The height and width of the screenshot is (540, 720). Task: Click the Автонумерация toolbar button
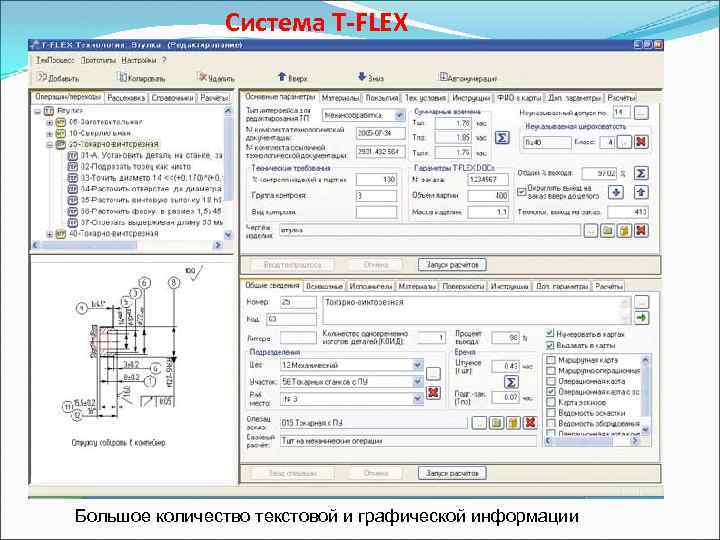coord(468,78)
